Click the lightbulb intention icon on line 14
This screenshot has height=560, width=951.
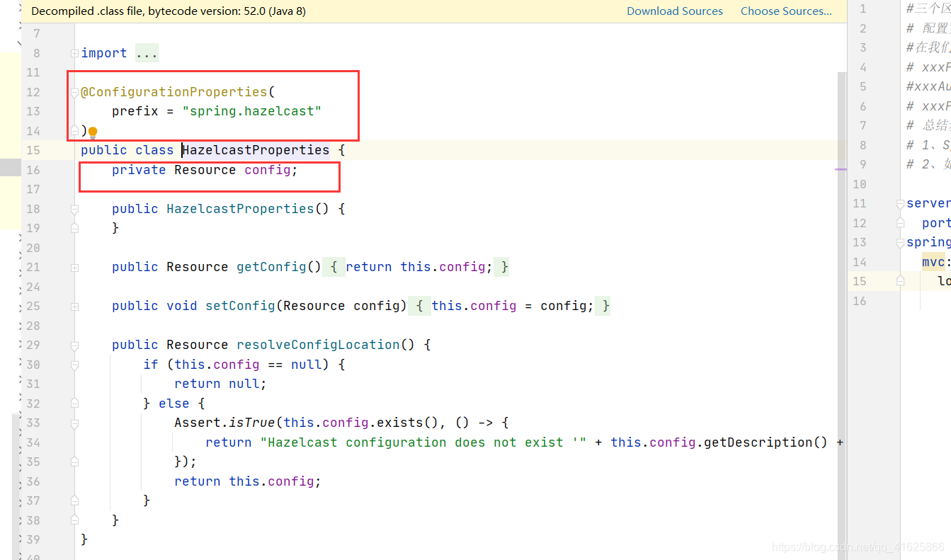tap(92, 132)
